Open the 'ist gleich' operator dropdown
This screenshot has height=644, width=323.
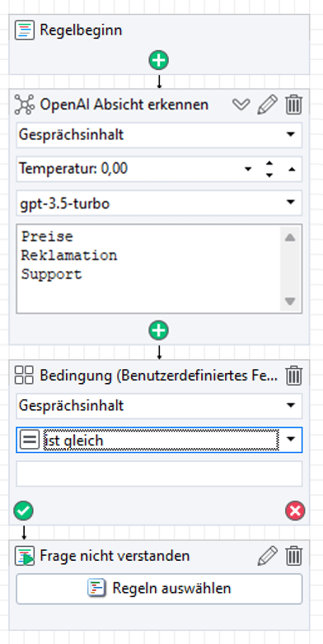(x=159, y=440)
